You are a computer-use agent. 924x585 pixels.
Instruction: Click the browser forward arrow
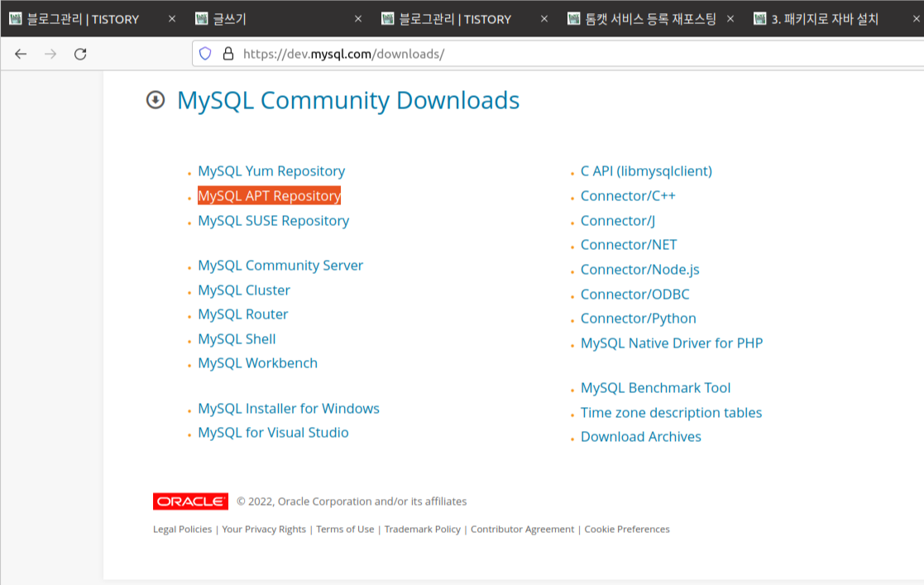tap(50, 55)
